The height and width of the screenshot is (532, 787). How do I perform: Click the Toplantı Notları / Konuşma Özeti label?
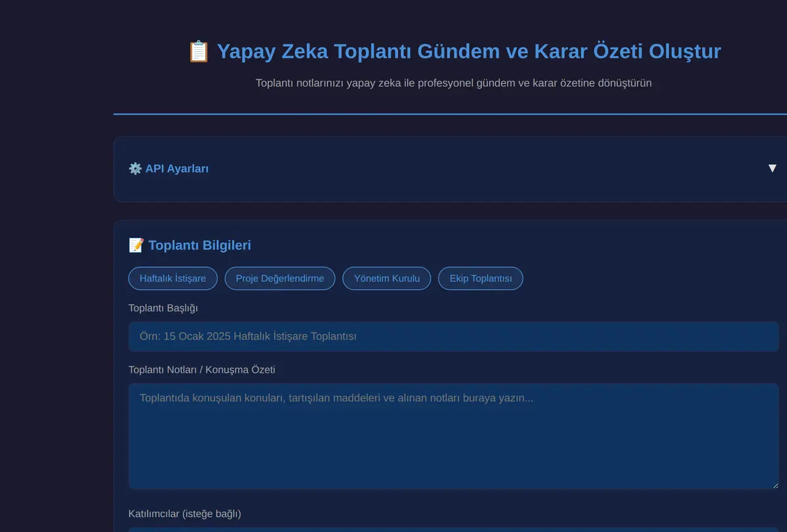202,369
